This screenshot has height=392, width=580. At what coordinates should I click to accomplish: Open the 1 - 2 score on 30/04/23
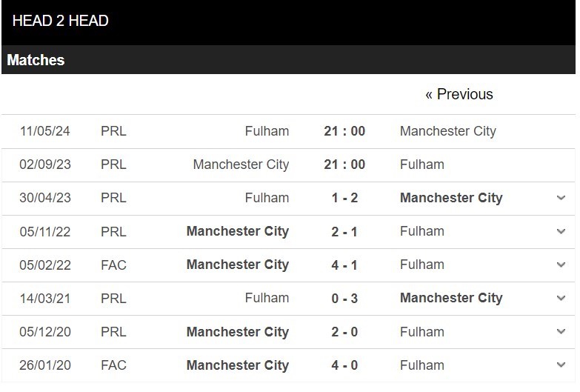click(344, 198)
